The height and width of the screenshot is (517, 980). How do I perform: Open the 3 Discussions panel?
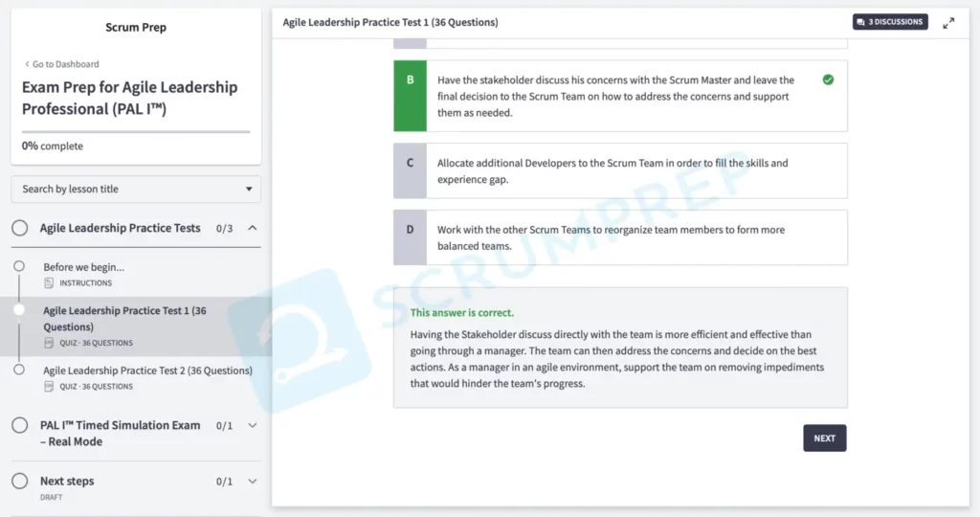pyautogui.click(x=890, y=22)
